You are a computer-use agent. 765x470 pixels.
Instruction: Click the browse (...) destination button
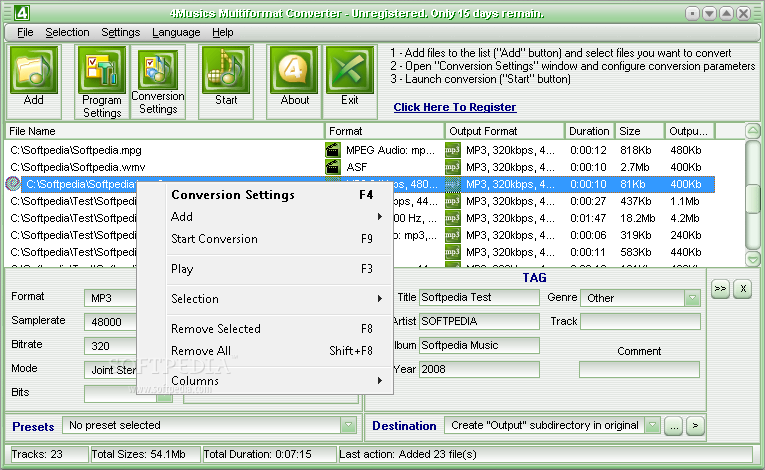click(674, 426)
